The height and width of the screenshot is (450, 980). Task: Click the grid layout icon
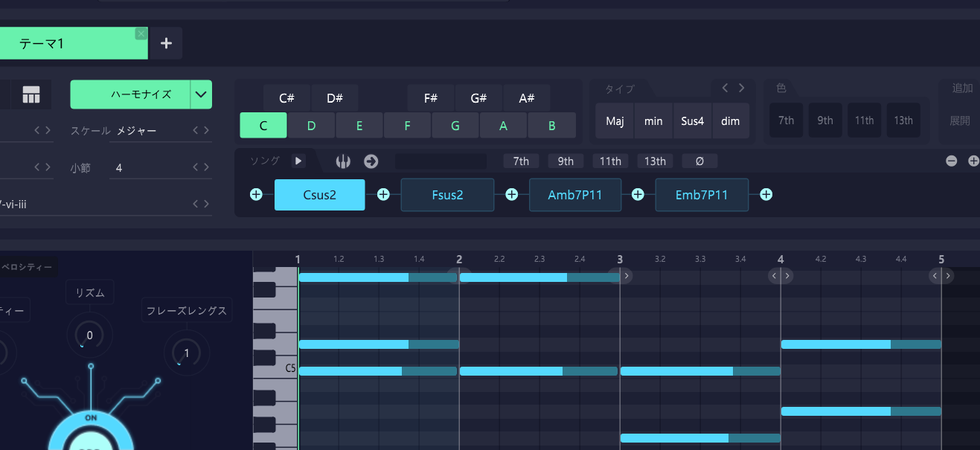point(31,94)
